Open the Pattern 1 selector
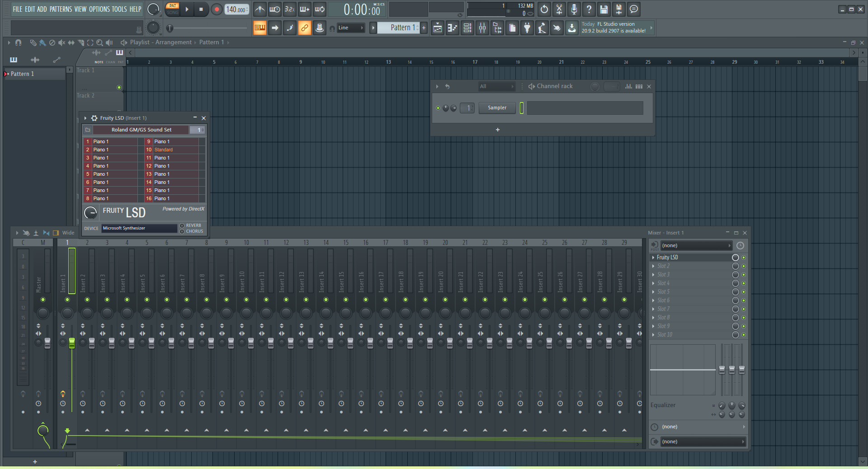The width and height of the screenshot is (868, 469). pyautogui.click(x=398, y=28)
